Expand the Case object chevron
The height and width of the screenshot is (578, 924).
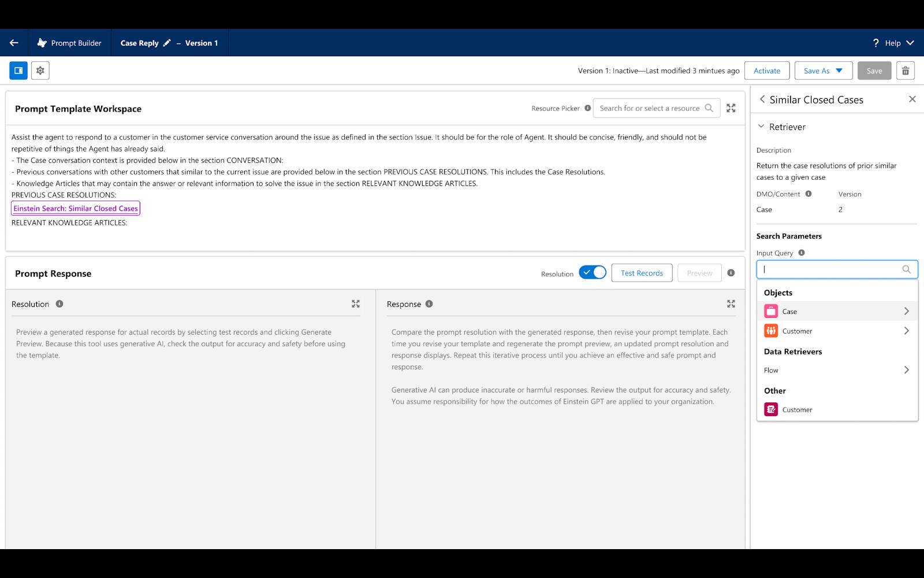[907, 312]
